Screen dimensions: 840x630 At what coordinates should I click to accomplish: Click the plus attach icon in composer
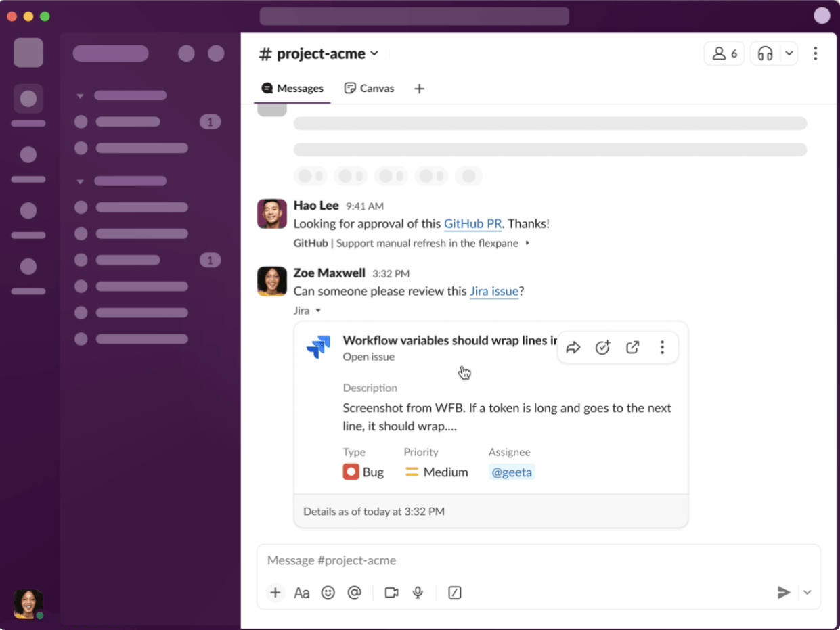(x=275, y=593)
